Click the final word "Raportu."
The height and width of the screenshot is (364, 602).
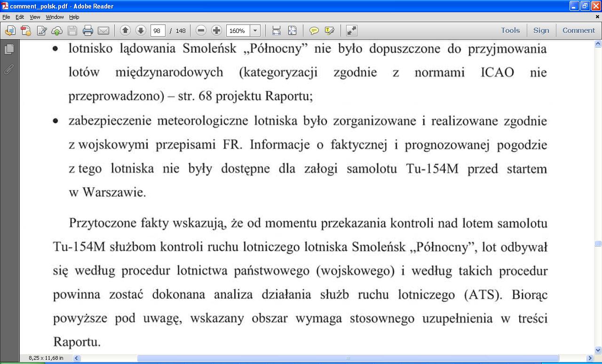tap(77, 341)
